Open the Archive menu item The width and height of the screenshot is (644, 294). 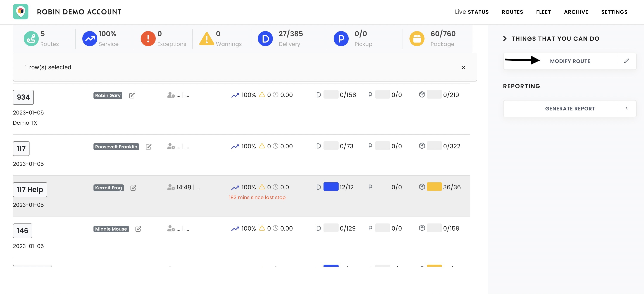click(x=576, y=12)
